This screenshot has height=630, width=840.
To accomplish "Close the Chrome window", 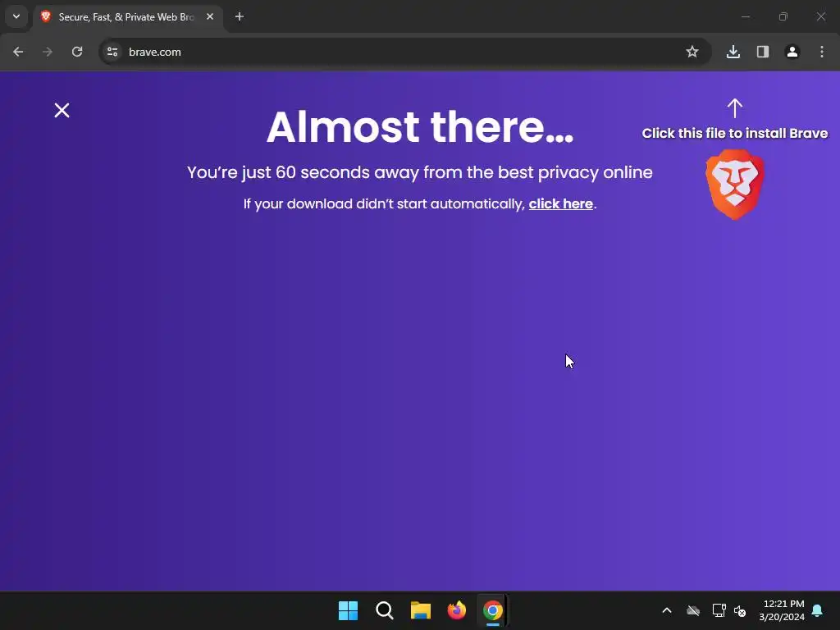I will tap(821, 16).
